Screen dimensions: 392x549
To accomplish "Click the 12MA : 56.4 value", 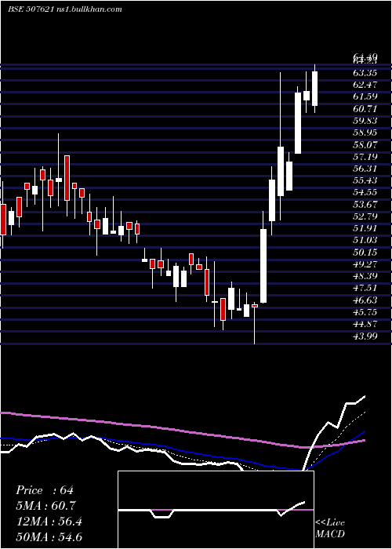I will coord(49,522).
